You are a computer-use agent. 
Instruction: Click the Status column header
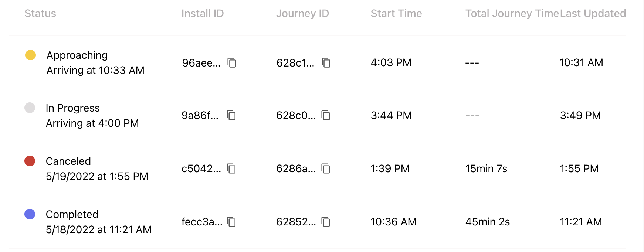tap(40, 14)
